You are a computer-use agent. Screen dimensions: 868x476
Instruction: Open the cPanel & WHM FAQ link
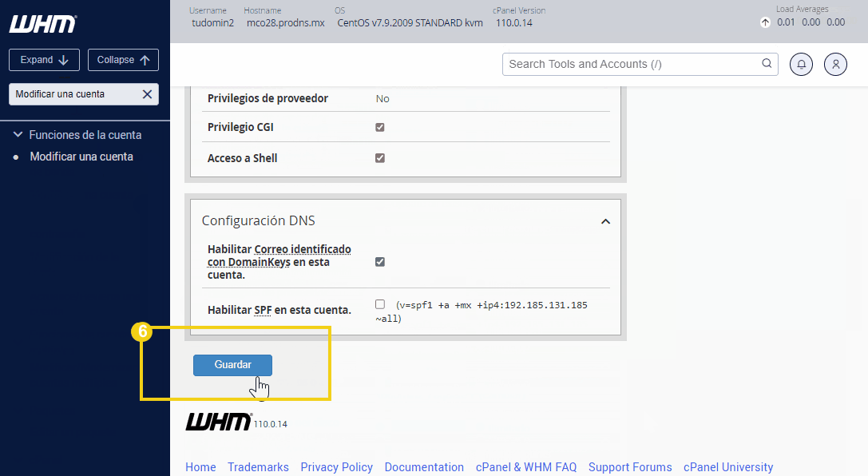coord(526,467)
